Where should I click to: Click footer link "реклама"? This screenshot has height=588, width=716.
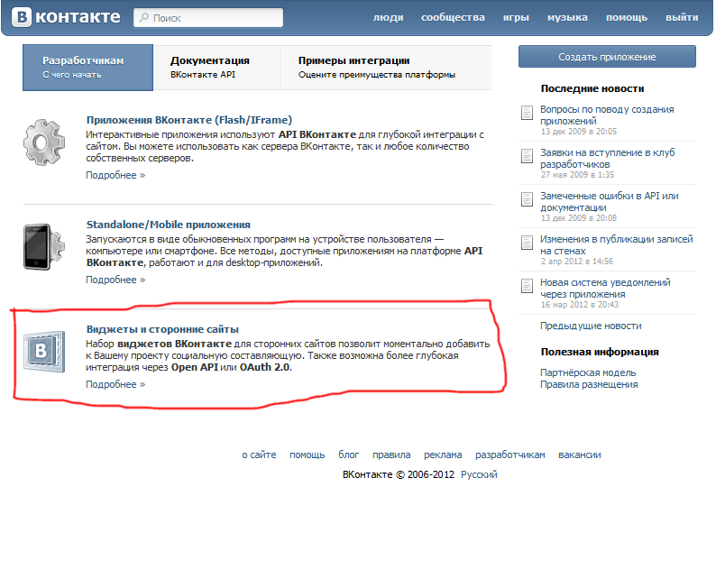pos(443,455)
